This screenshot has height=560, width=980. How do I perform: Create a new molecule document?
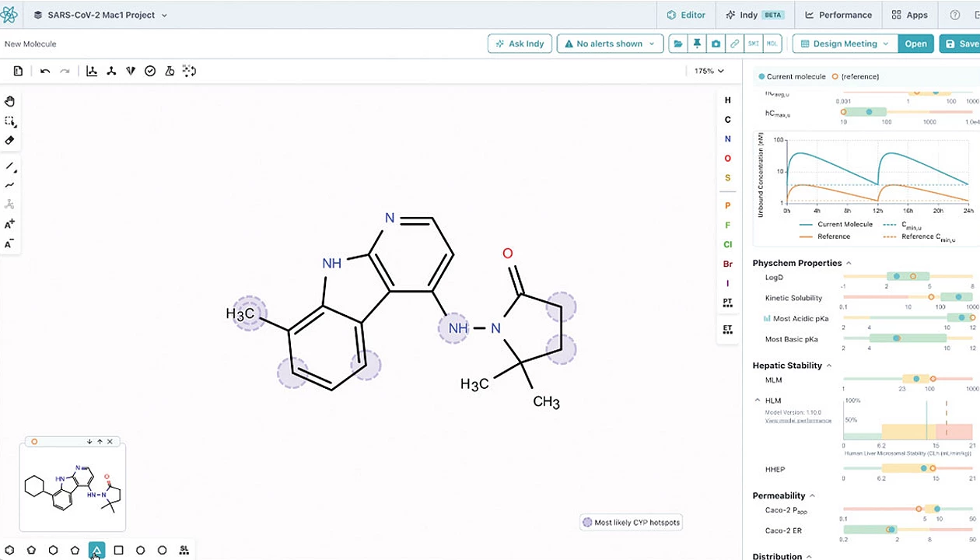[x=18, y=71]
